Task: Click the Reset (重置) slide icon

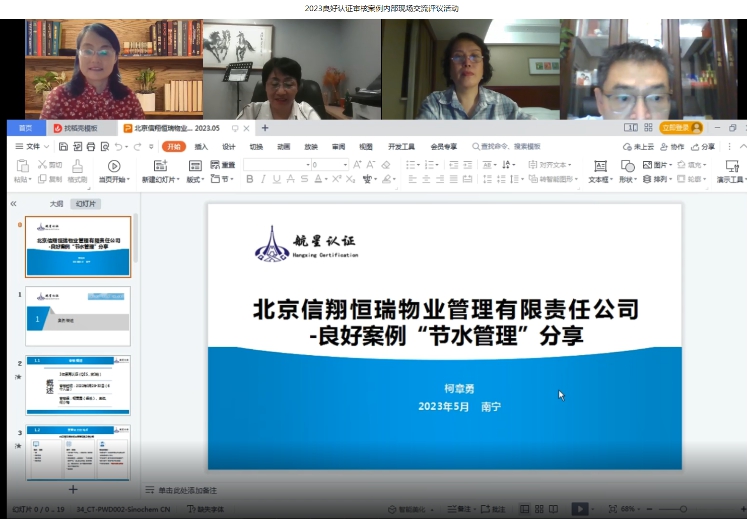Action: [x=222, y=165]
